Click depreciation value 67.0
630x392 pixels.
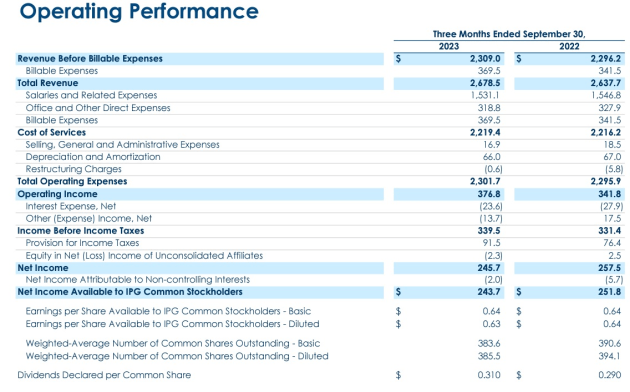click(612, 157)
